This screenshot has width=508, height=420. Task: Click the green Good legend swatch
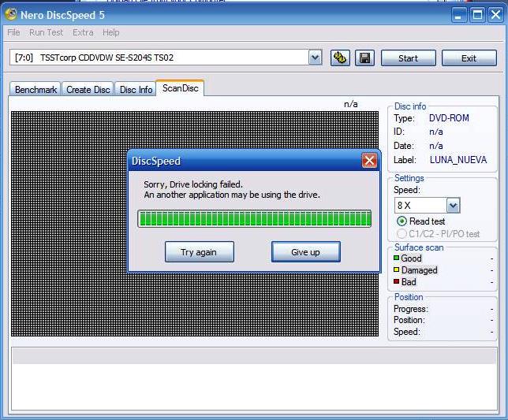coord(397,258)
